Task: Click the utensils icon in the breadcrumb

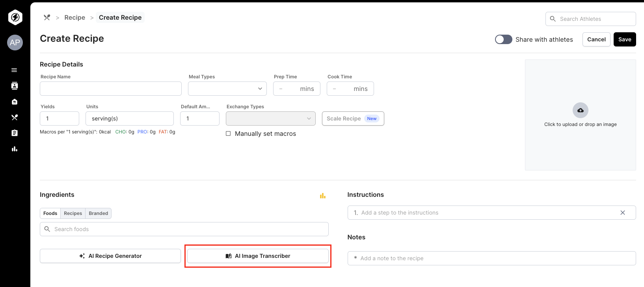Action: (x=47, y=17)
